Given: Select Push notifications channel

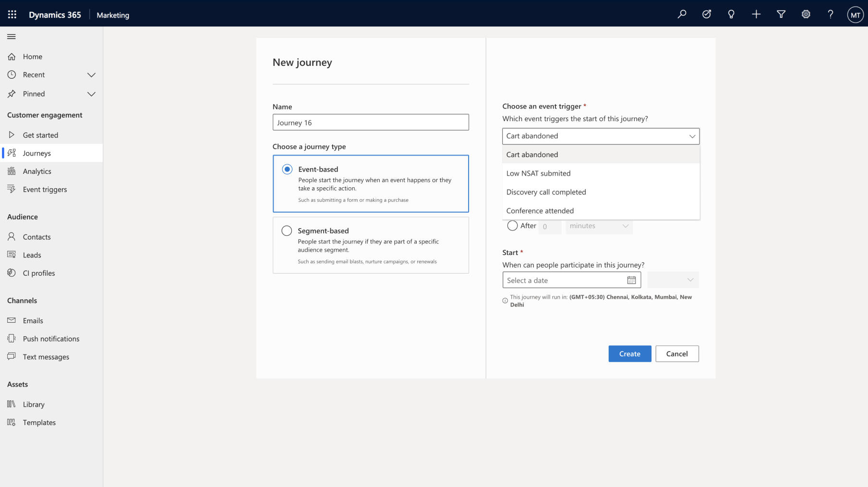Looking at the screenshot, I should [x=51, y=338].
